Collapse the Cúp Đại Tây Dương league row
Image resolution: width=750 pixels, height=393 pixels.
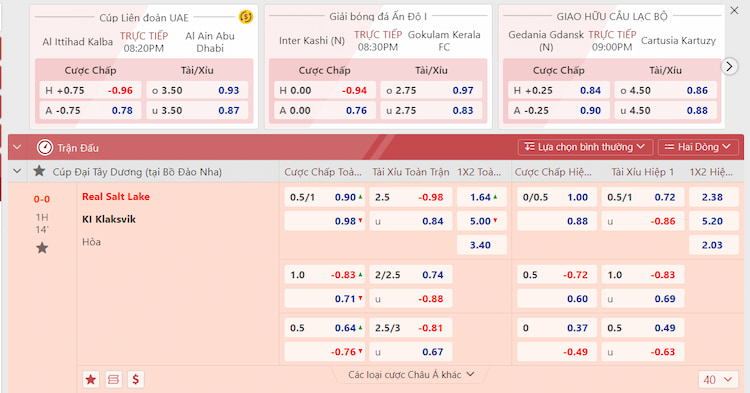(x=17, y=171)
